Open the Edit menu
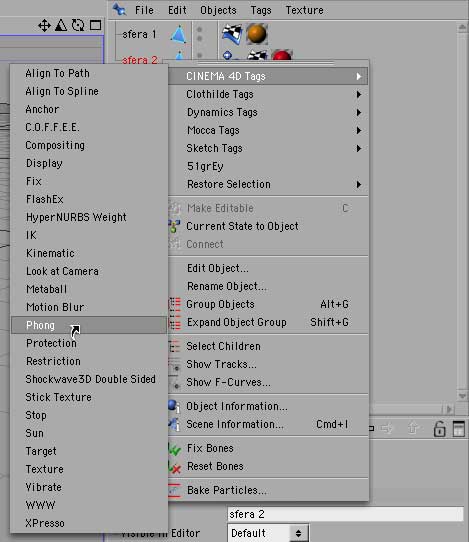 (x=177, y=10)
